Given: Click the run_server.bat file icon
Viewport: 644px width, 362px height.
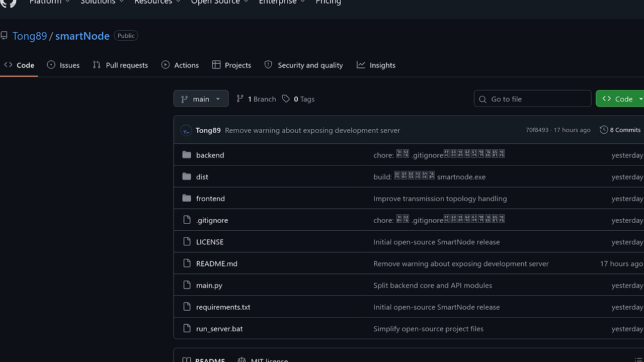Looking at the screenshot, I should pyautogui.click(x=187, y=328).
